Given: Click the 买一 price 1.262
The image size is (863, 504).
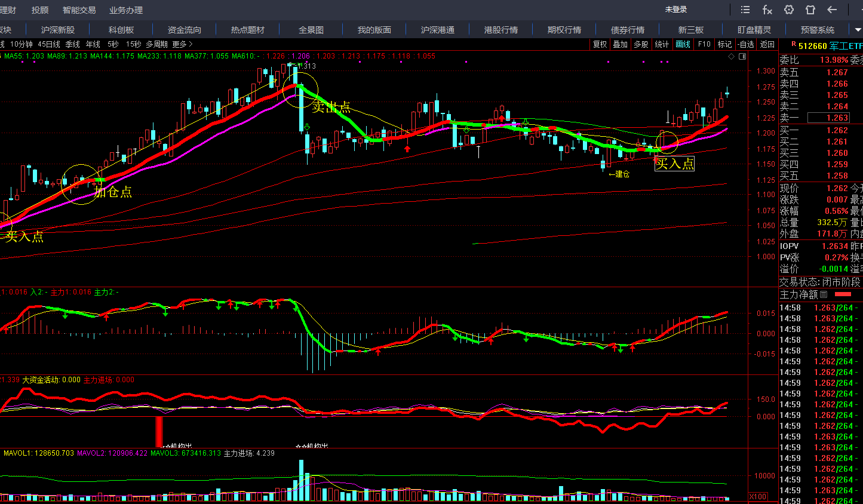Looking at the screenshot, I should point(837,130).
